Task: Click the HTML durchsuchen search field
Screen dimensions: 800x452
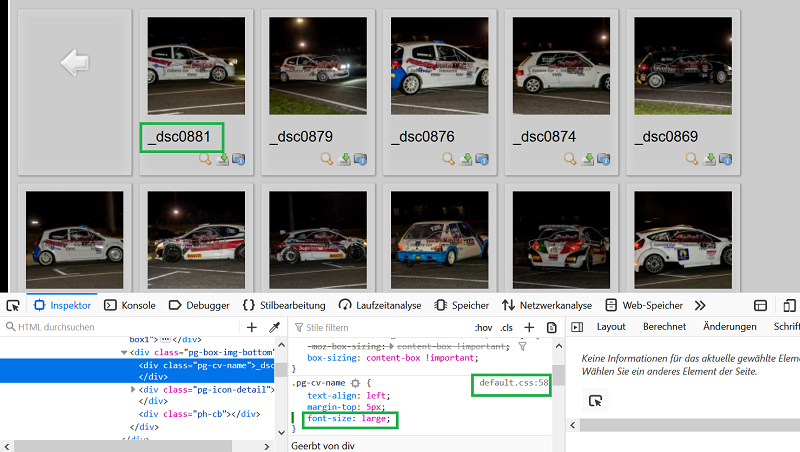Action: [x=120, y=327]
